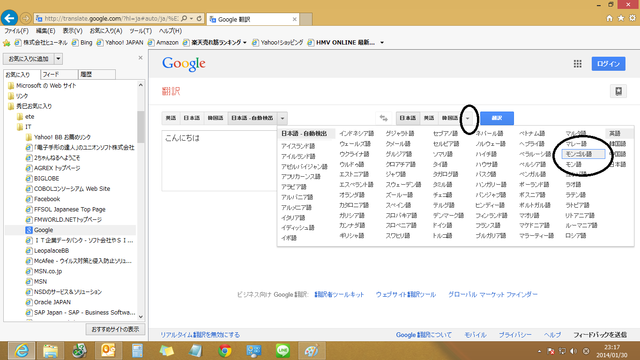Image resolution: width=640 pixels, height=360 pixels.
Task: Expand the HMV ONLINE 最新 dropdown arrow
Action: (x=382, y=42)
